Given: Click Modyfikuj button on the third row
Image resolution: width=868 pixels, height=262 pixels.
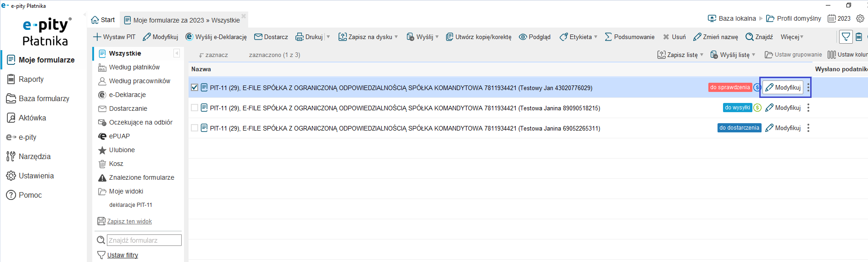Looking at the screenshot, I should pos(783,128).
